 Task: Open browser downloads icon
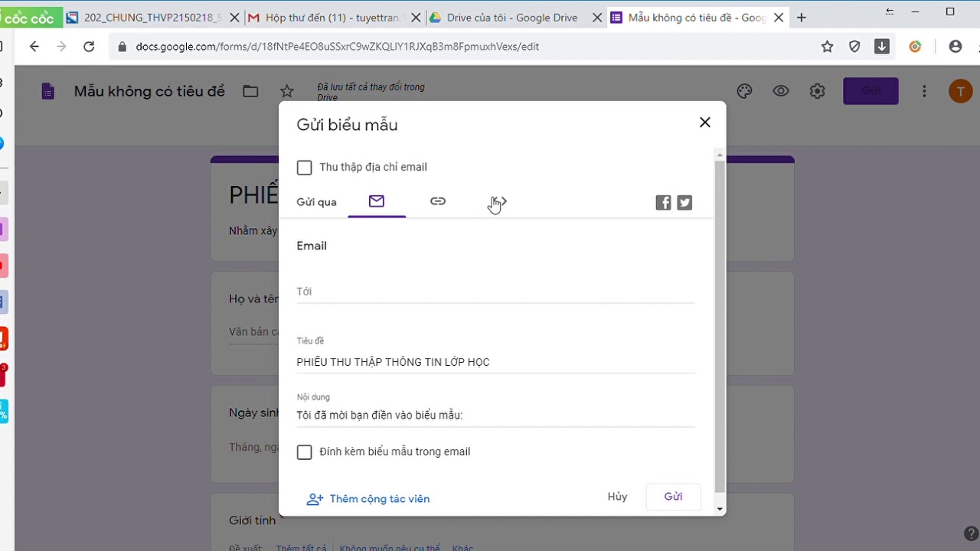point(882,47)
